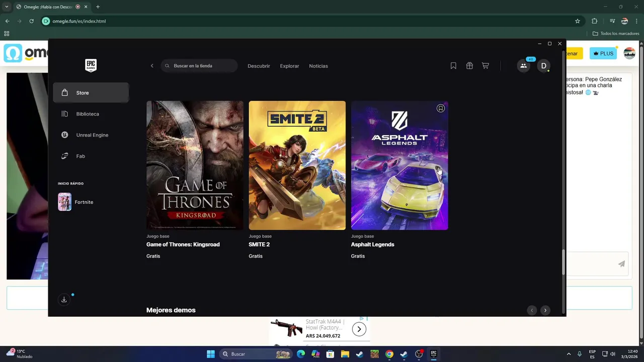Click Gratis under SMITE 2
644x362 pixels.
256,256
